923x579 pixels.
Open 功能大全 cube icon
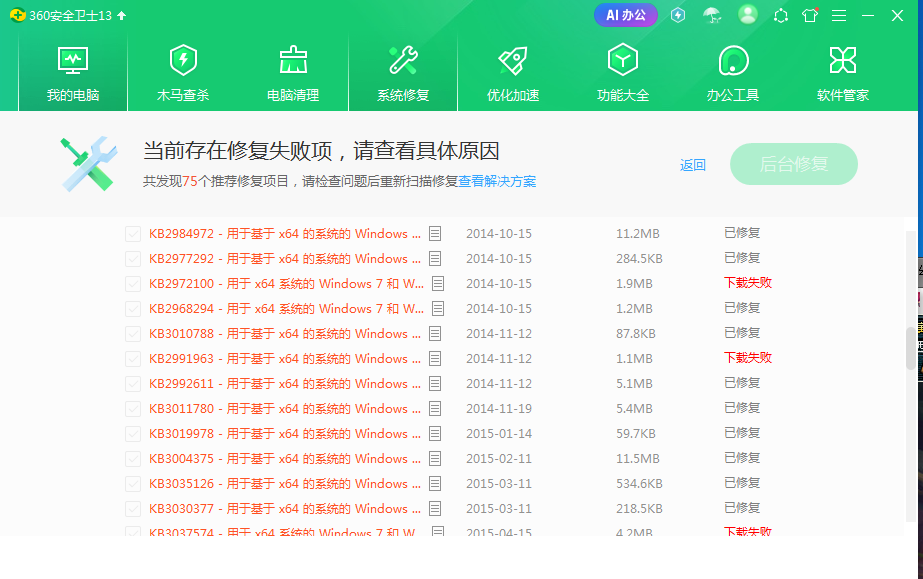pos(623,62)
